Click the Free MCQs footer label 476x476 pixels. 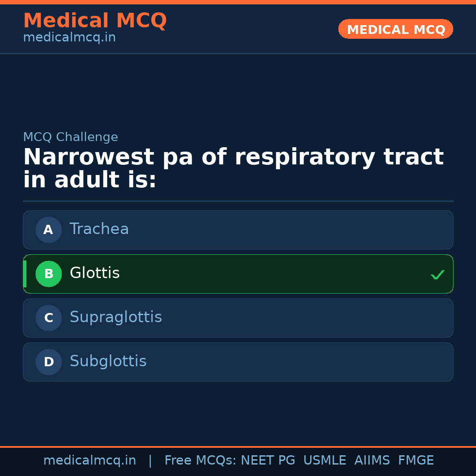coord(200,461)
